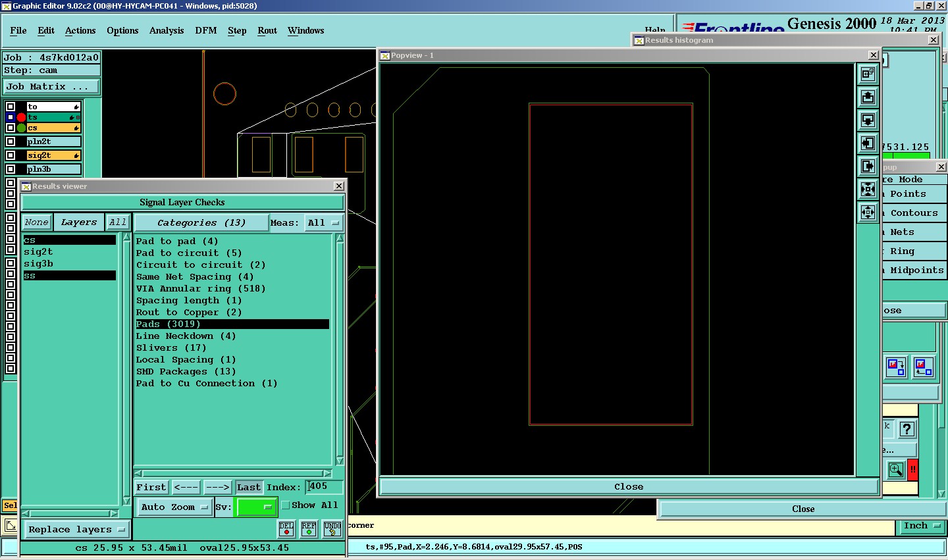948x560 pixels.
Task: Click the REF icon in Results viewer
Action: point(309,529)
